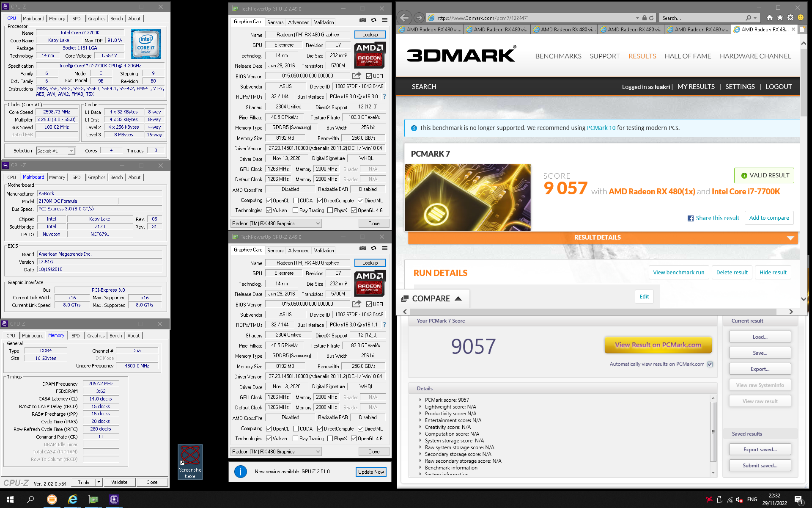Toggle the OpenCL checkbox in upper GPU-Z window
This screenshot has height=508, width=812.
click(269, 201)
